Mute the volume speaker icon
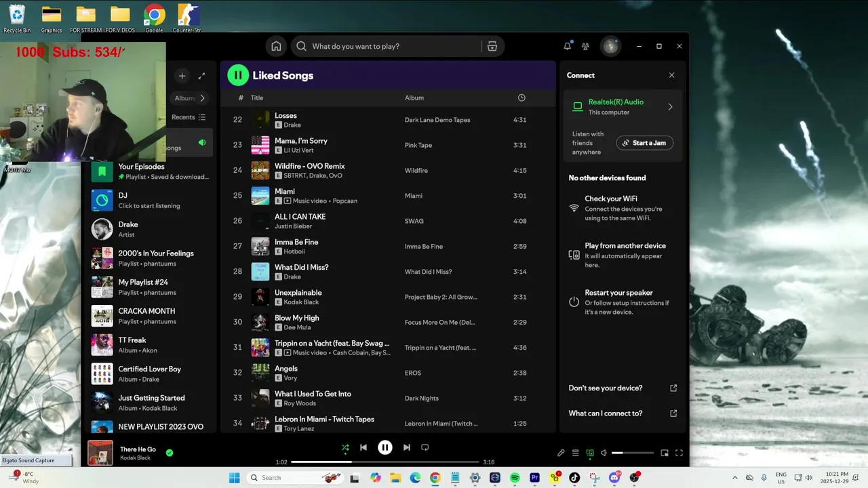 604,453
